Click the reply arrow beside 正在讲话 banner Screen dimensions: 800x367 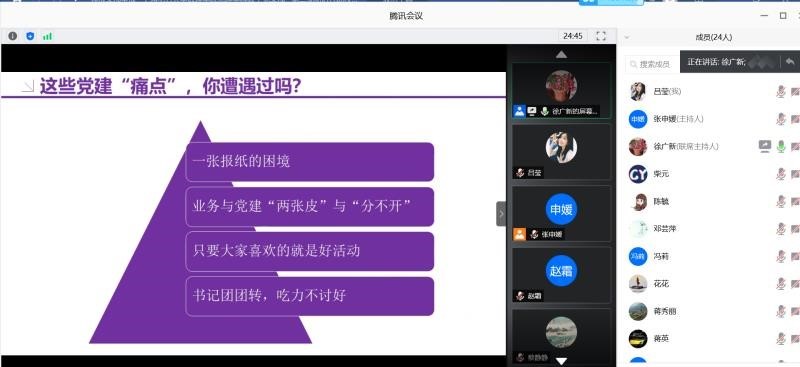coord(790,62)
